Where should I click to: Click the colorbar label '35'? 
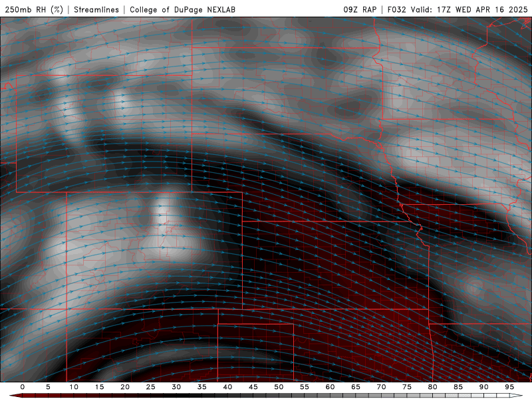click(201, 387)
